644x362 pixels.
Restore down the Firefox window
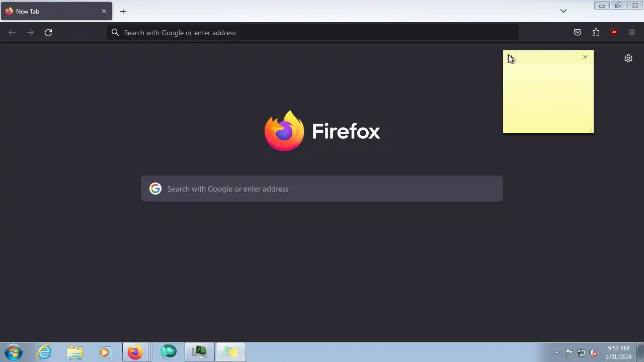pyautogui.click(x=618, y=6)
